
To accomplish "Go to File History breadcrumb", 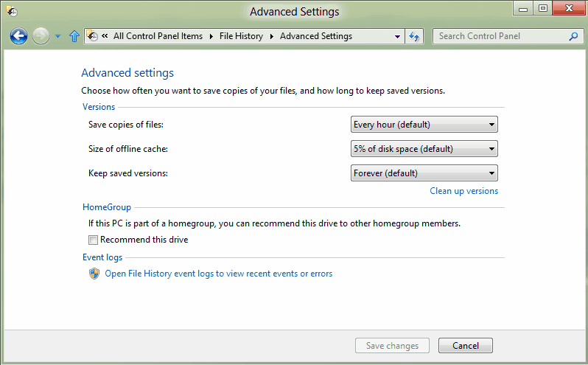I will (241, 36).
